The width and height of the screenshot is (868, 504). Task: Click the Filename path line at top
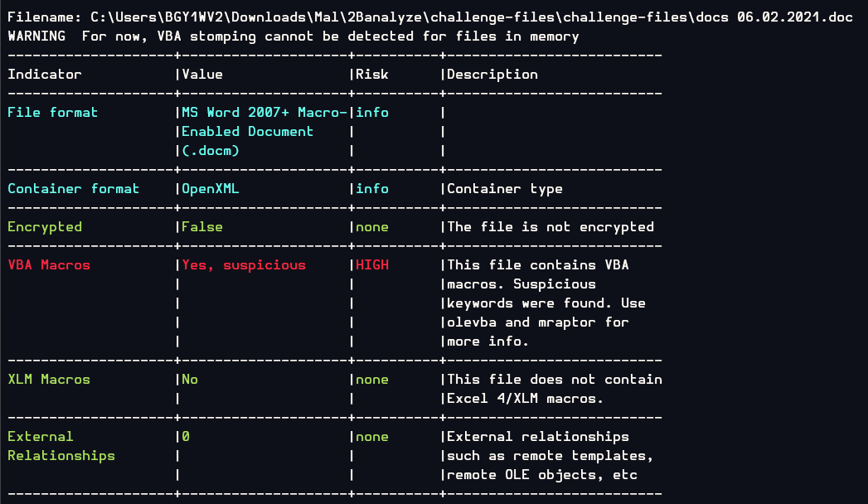[x=429, y=17]
